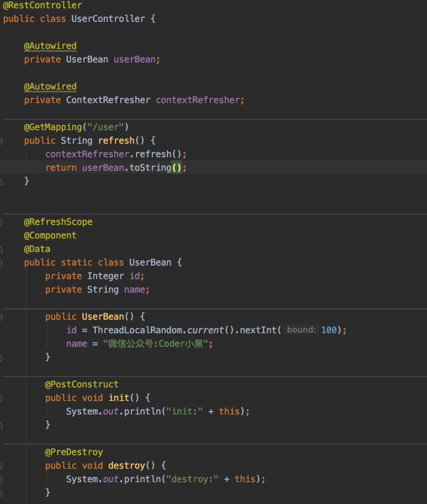Click name in the private String declaration
The height and width of the screenshot is (504, 427).
134,289
